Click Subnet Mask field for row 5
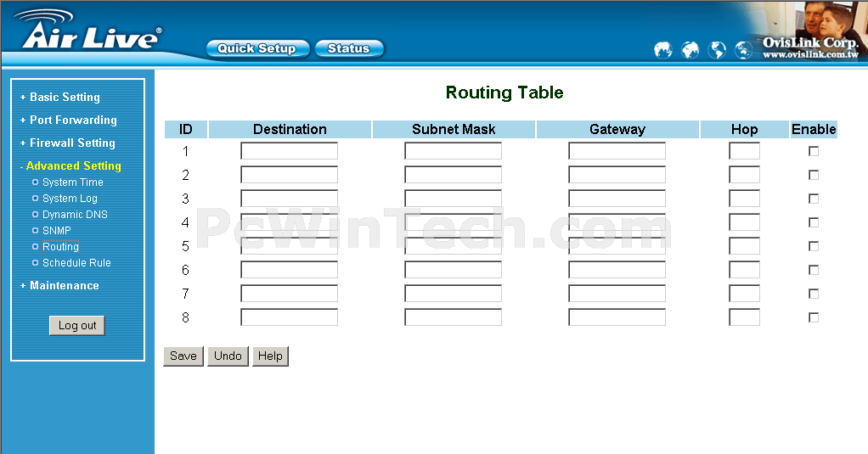868x454 pixels. pos(453,246)
